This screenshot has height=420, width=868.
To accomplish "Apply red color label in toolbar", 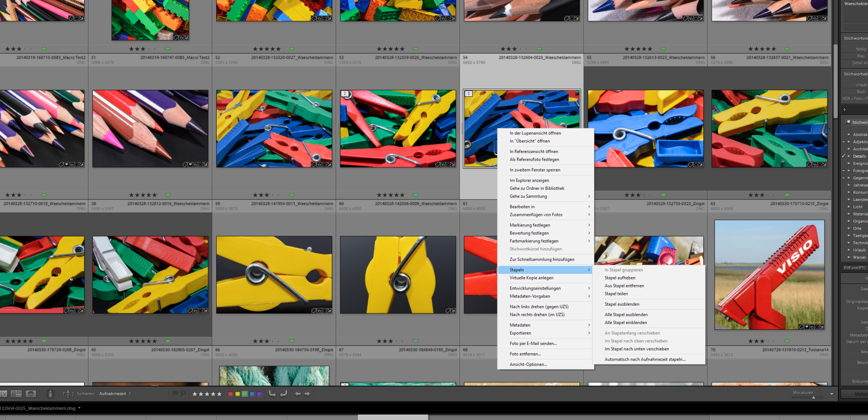I will (230, 394).
